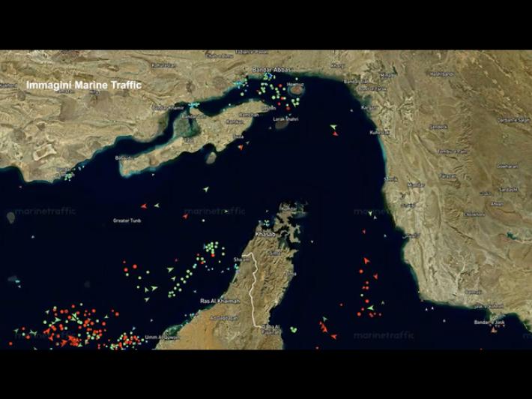Image resolution: width=532 pixels, height=399 pixels.
Task: Select green arrow vessel west of Sha'am coast
Action: (x=170, y=269)
